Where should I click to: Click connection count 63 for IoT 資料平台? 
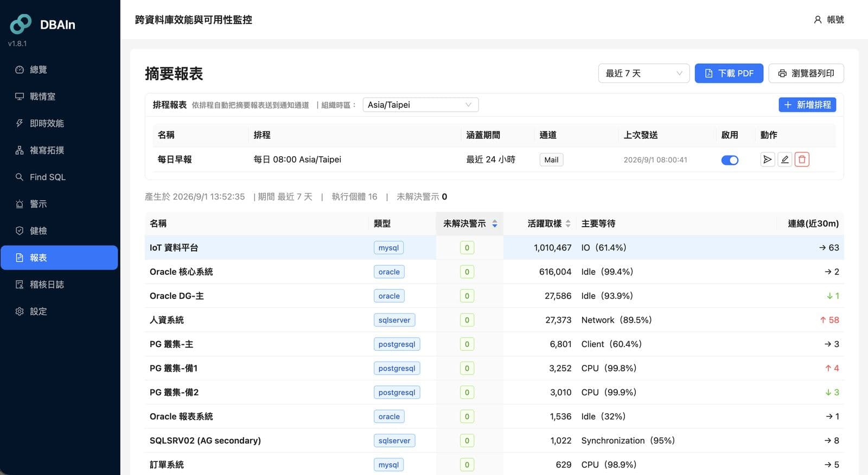(829, 248)
